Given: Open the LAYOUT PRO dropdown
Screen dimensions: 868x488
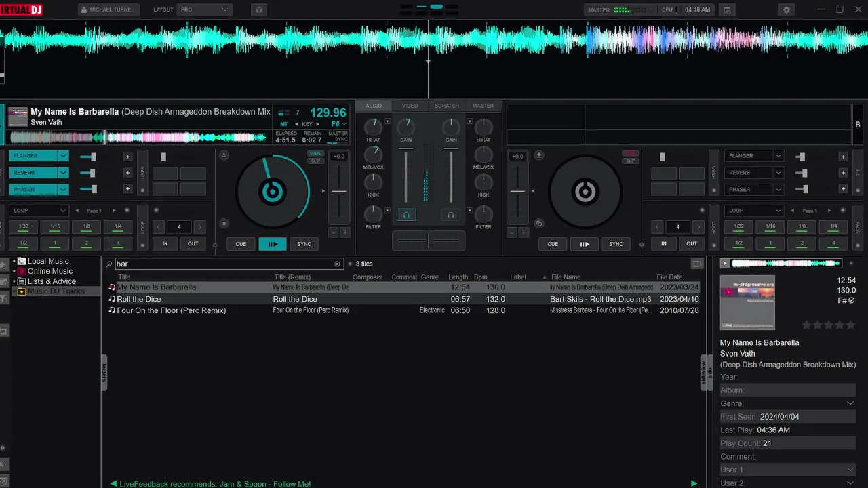Looking at the screenshot, I should pos(205,10).
